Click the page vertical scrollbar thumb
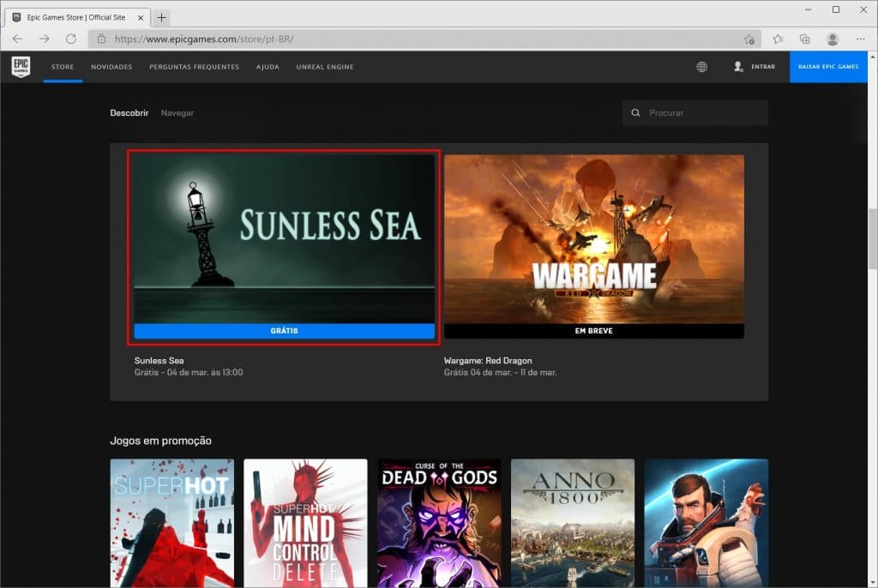 tap(872, 238)
